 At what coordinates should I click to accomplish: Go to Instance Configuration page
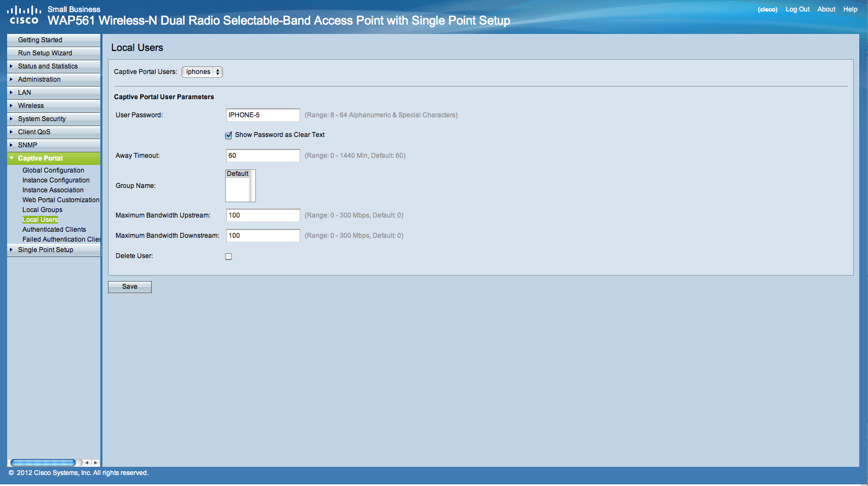[56, 180]
